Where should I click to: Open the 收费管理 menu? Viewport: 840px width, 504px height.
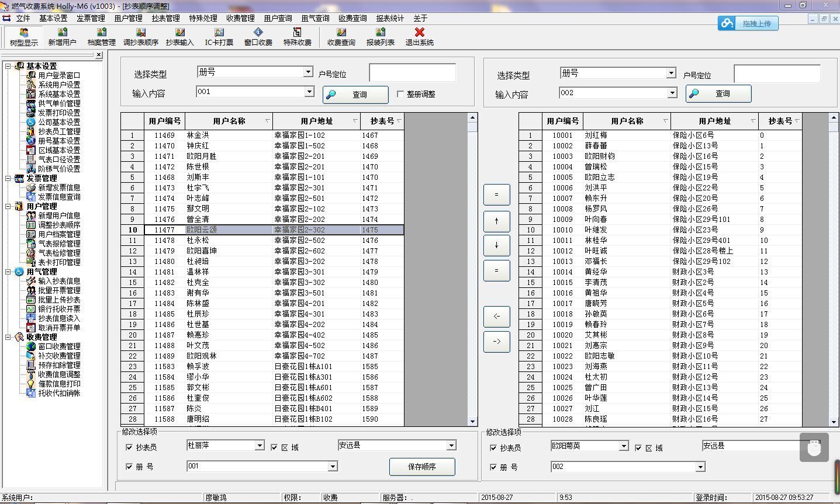[x=240, y=18]
